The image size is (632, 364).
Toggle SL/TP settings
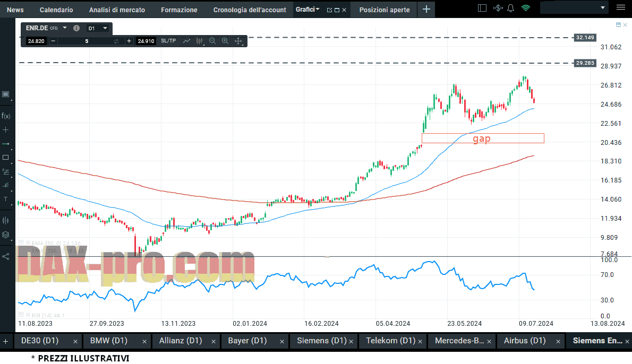click(168, 41)
